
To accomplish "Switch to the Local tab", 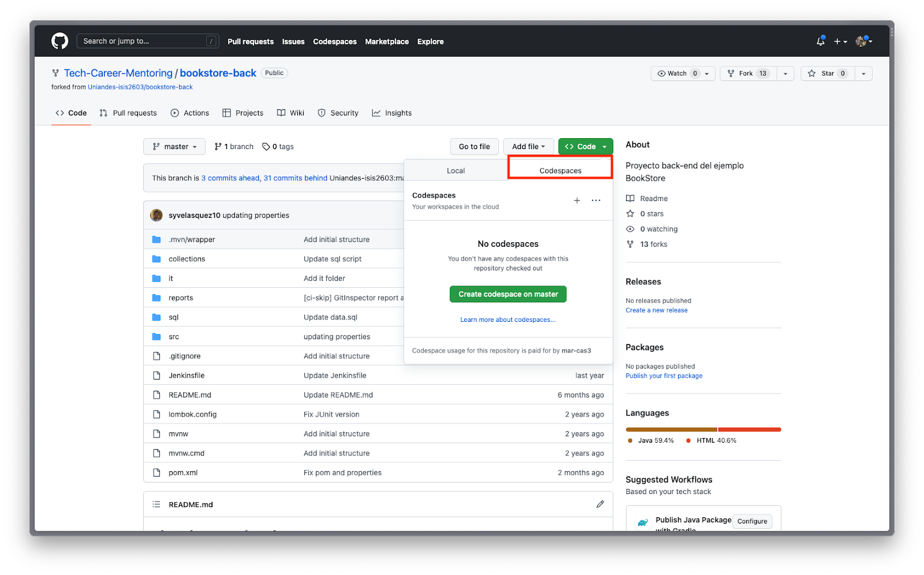I will 456,170.
